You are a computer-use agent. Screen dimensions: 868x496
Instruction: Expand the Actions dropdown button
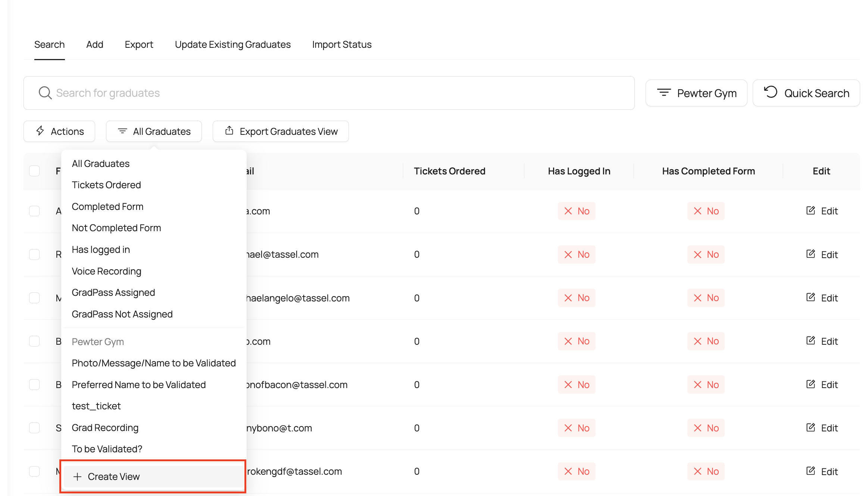59,131
